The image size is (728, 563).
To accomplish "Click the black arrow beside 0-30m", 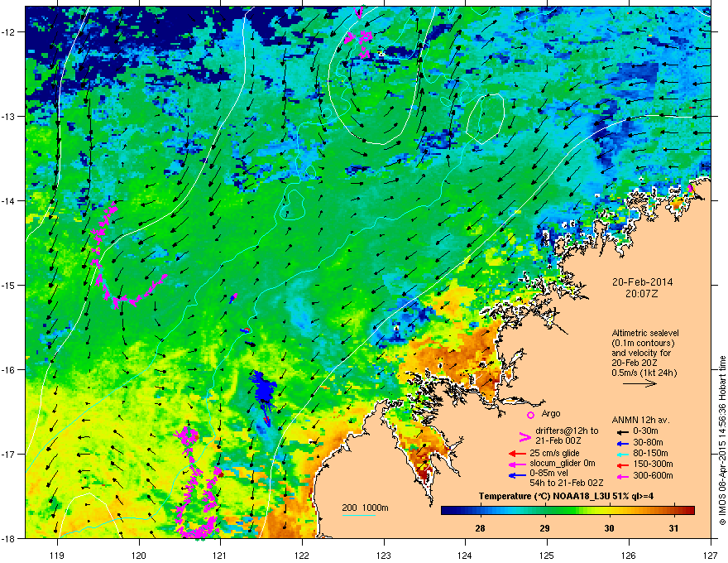I will [x=622, y=431].
